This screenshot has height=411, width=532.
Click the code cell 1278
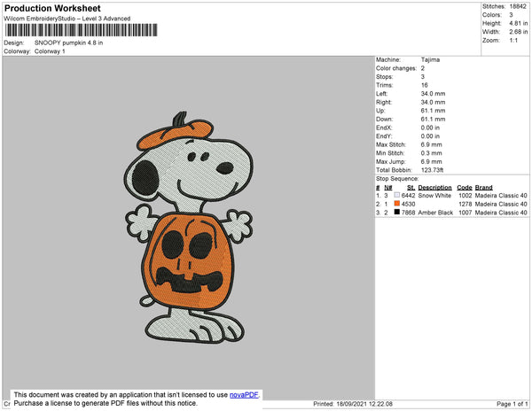coord(465,204)
